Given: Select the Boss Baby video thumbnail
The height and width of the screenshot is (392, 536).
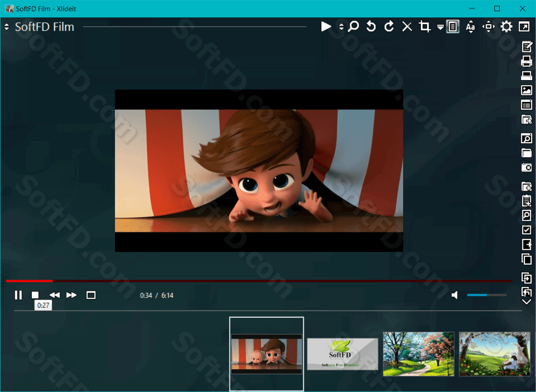Looking at the screenshot, I should click(267, 354).
